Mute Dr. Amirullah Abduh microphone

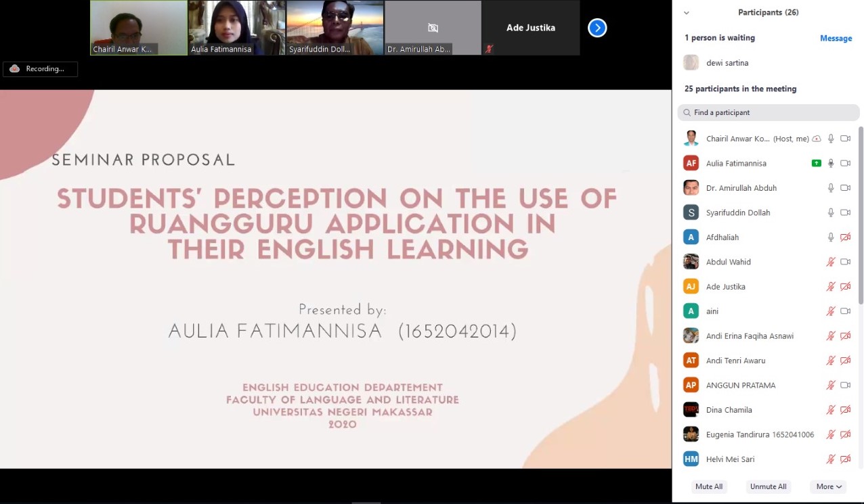(x=831, y=188)
